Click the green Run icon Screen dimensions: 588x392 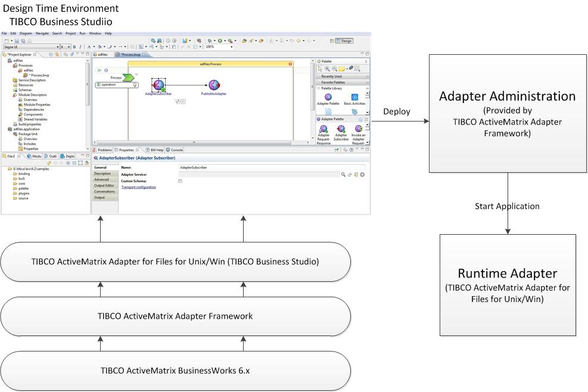click(x=220, y=41)
